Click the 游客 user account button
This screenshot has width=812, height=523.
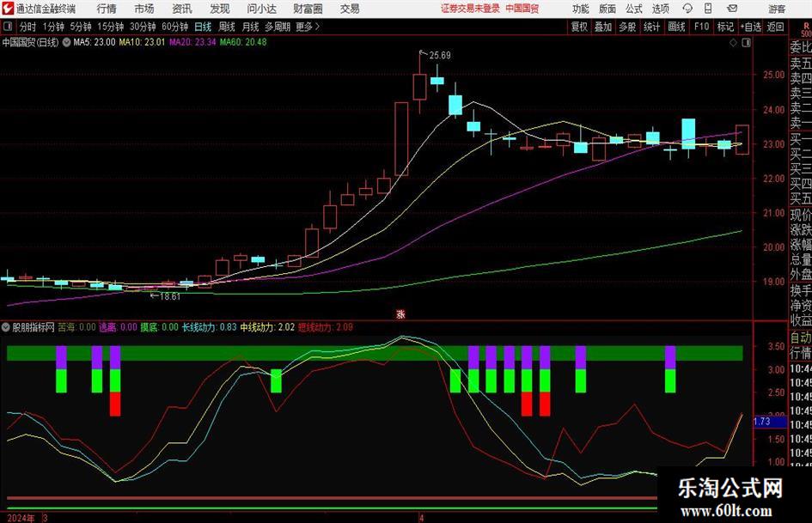777,9
